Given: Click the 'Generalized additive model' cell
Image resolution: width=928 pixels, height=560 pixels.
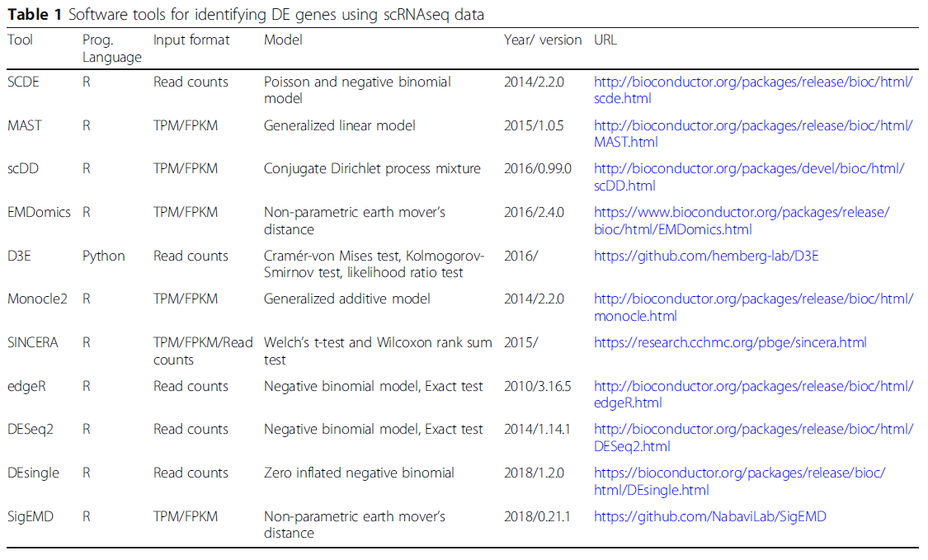Looking at the screenshot, I should click(x=346, y=299).
